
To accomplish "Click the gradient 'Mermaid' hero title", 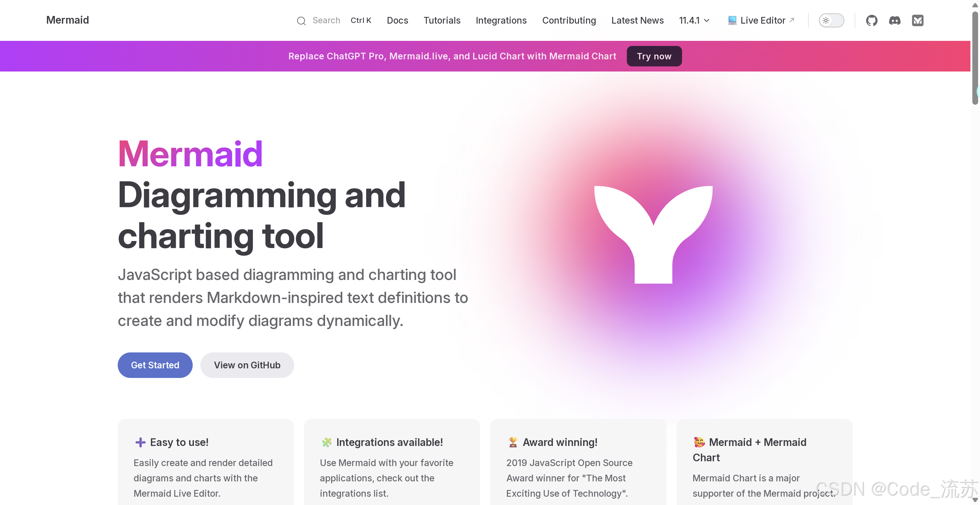I will coord(190,154).
